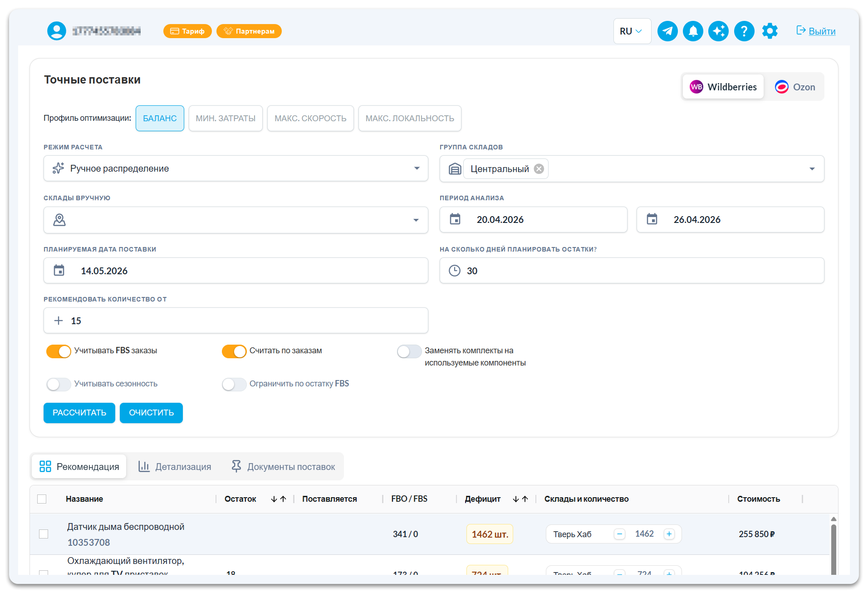
Task: Switch to the Детализация tab
Action: tap(175, 467)
